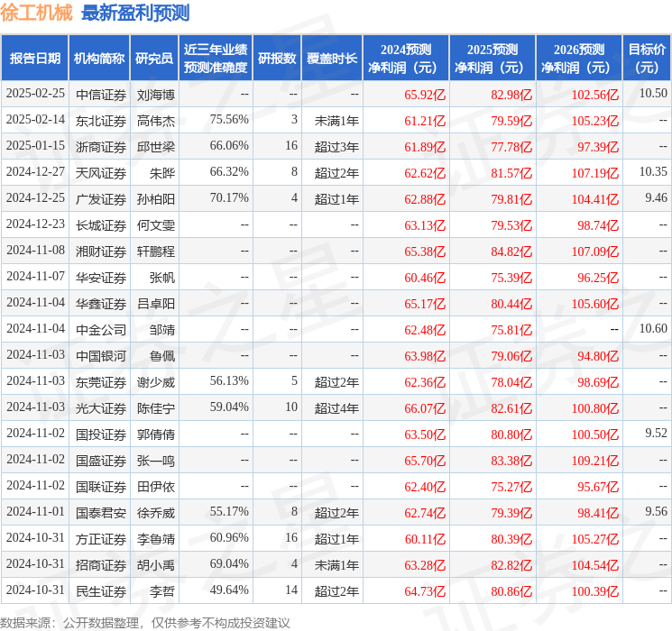Screen dimensions: 672x631
Task: Click 94.80亿 forecast value
Action: (598, 356)
